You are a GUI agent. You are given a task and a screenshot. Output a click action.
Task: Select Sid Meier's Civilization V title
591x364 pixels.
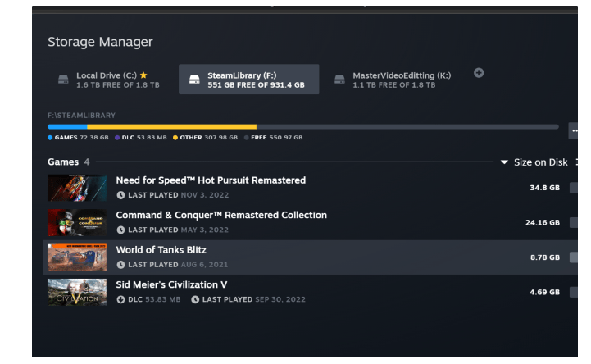click(x=171, y=284)
